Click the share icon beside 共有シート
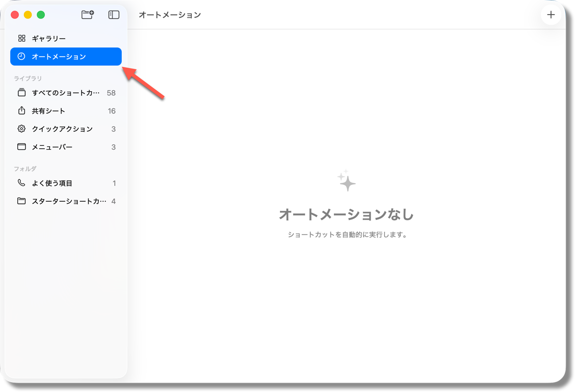 point(21,111)
